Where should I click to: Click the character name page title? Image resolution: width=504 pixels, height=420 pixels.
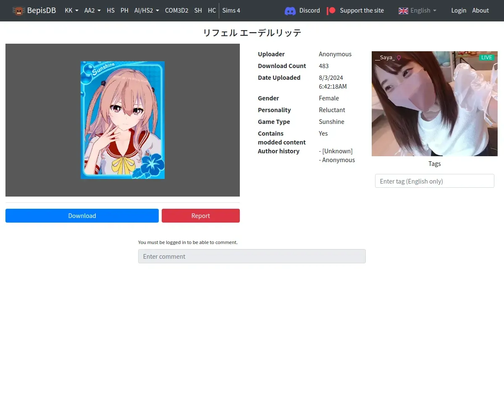252,33
